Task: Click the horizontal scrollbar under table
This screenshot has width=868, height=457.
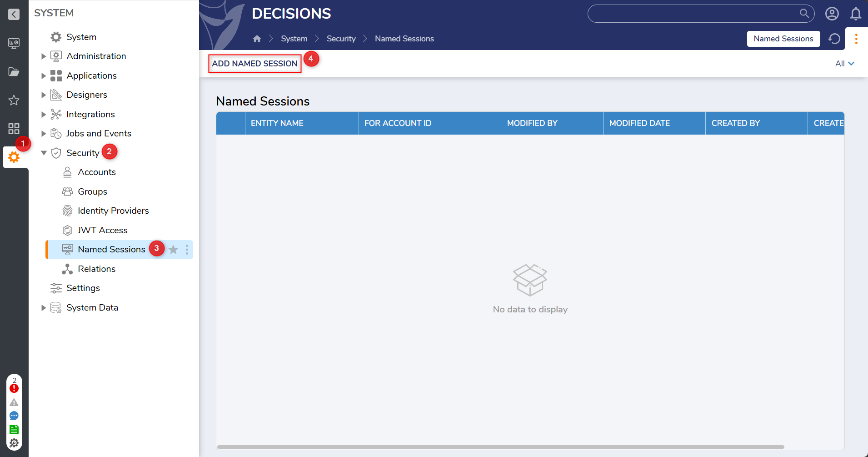Action: point(500,447)
